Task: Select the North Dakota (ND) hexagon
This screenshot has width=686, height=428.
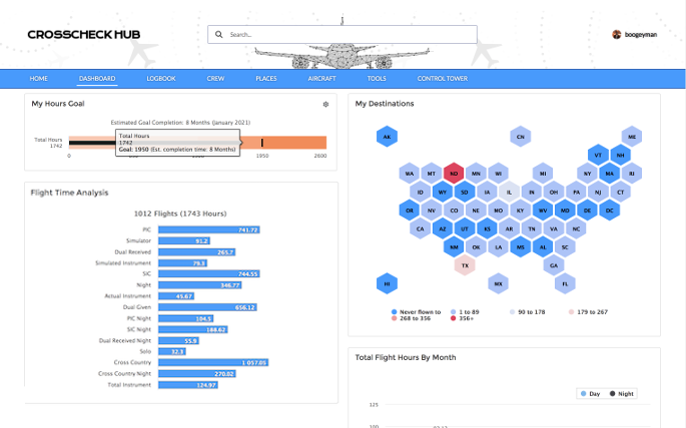Action: pos(453,173)
